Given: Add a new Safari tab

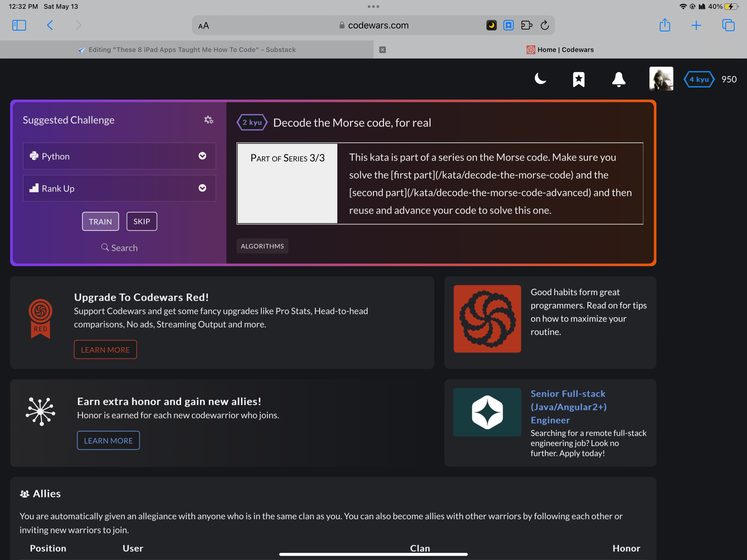Looking at the screenshot, I should click(x=696, y=25).
